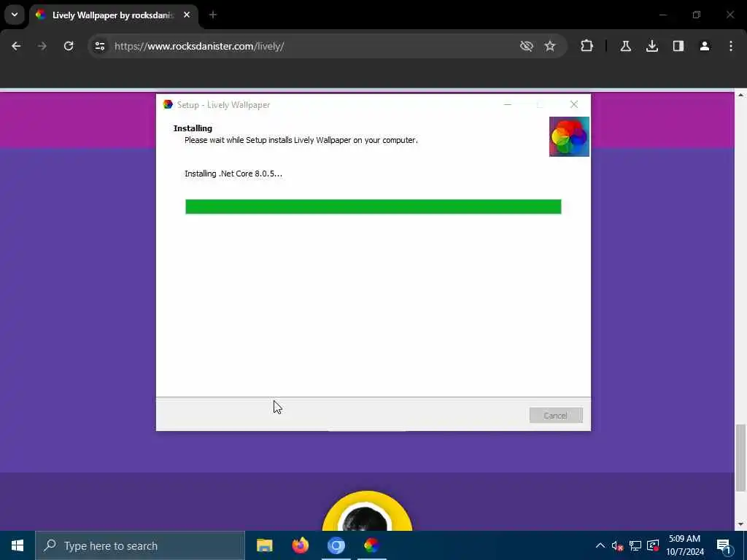Open File Explorer from the taskbar
Screen dimensions: 747x560
pyautogui.click(x=264, y=545)
